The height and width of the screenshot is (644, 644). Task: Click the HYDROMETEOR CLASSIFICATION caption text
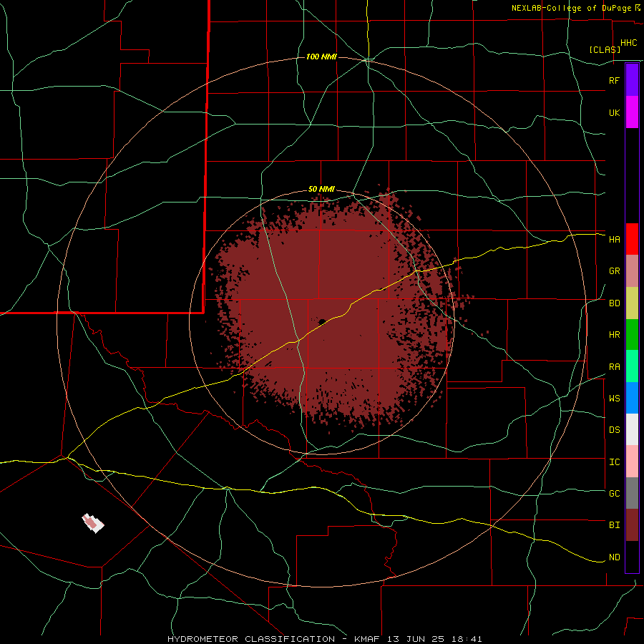click(251, 639)
